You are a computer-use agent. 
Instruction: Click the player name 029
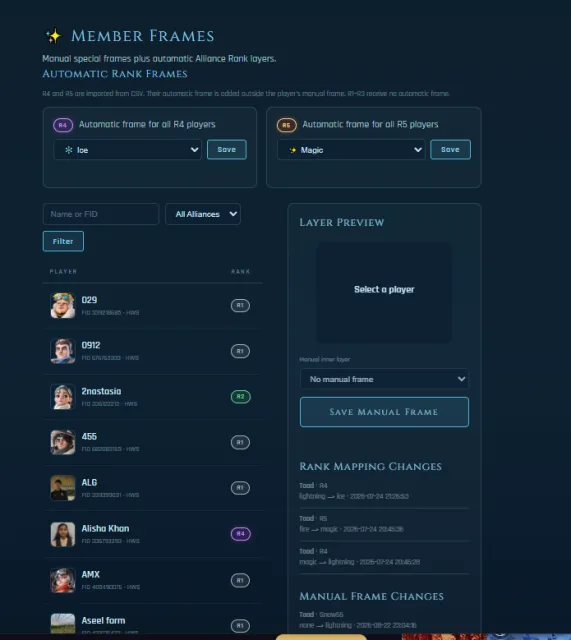89,300
